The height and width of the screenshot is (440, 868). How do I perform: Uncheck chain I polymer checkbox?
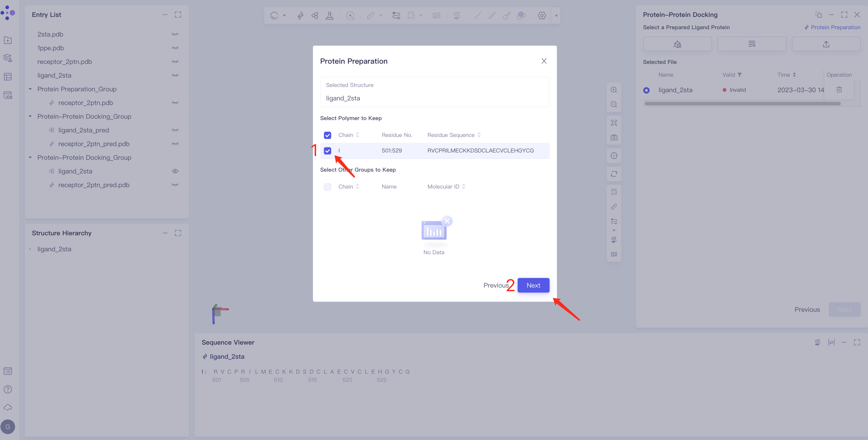[327, 150]
